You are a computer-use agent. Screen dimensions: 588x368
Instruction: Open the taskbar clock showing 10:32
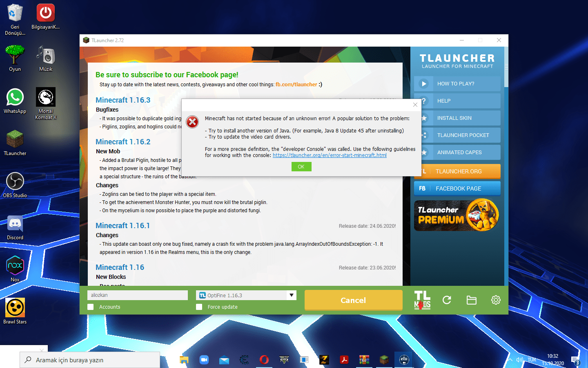tap(553, 360)
